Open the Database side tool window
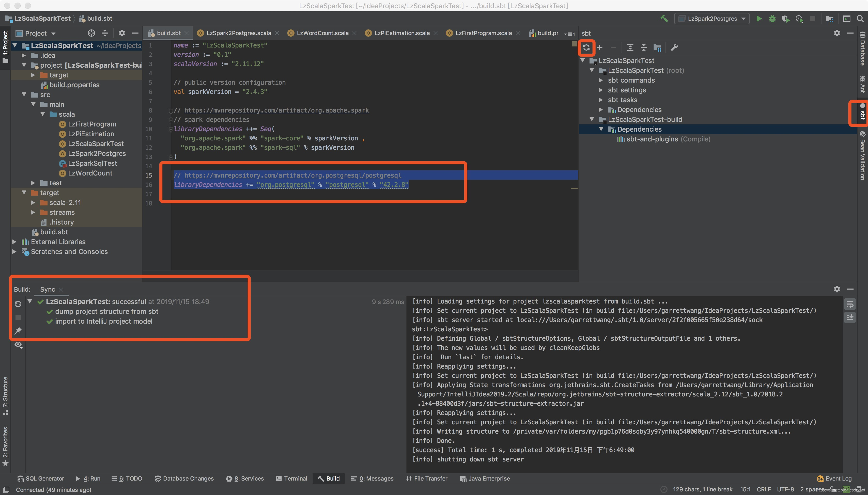The image size is (868, 495). [x=862, y=48]
